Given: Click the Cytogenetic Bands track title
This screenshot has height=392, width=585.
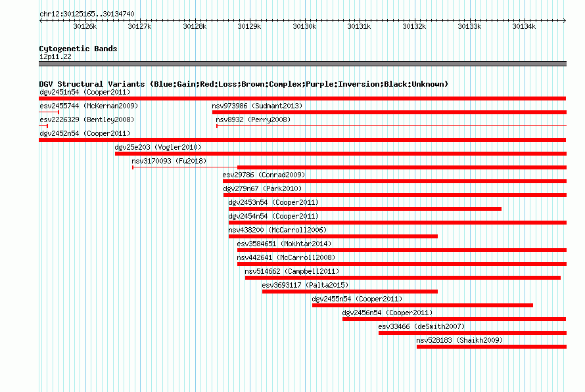Looking at the screenshot, I should pyautogui.click(x=78, y=49).
